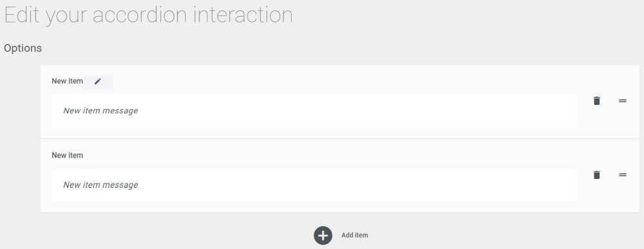Select the first New item title text
Image resolution: width=644 pixels, height=249 pixels.
click(68, 81)
